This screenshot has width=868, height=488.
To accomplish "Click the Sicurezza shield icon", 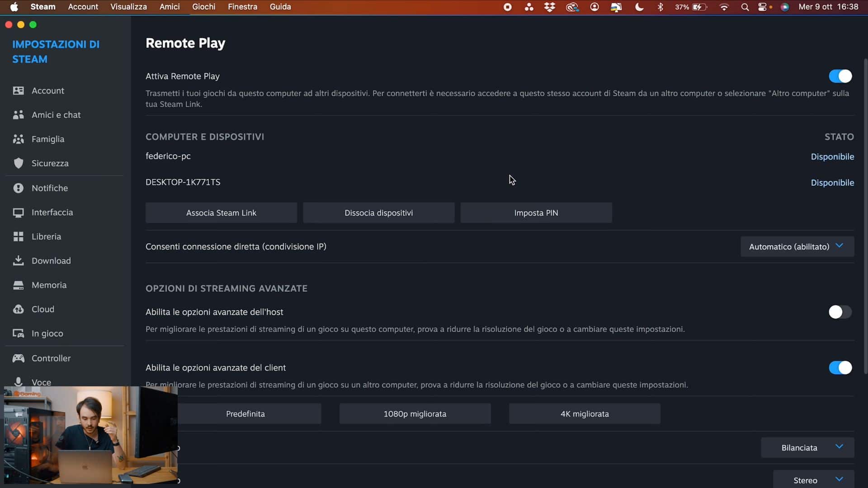I will pyautogui.click(x=18, y=163).
